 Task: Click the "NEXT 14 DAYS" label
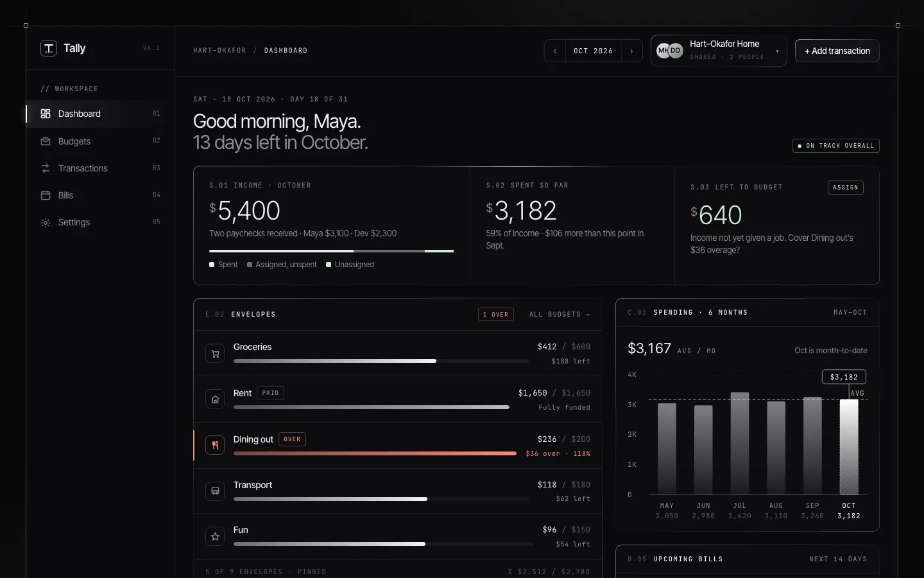pyautogui.click(x=838, y=559)
